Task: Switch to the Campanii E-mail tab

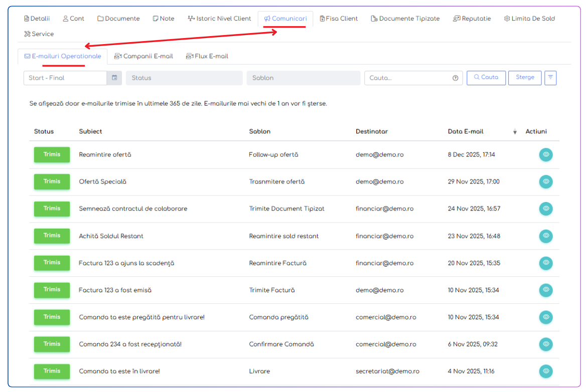Action: (x=143, y=56)
